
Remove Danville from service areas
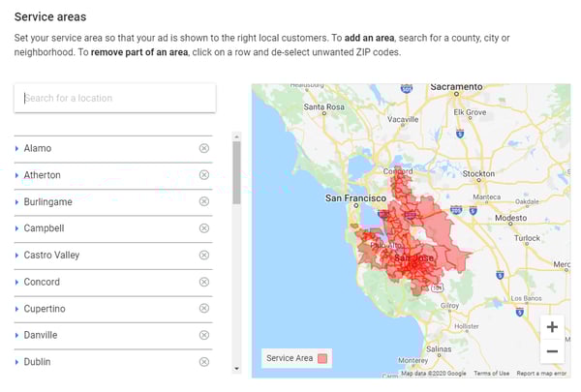pyautogui.click(x=203, y=335)
